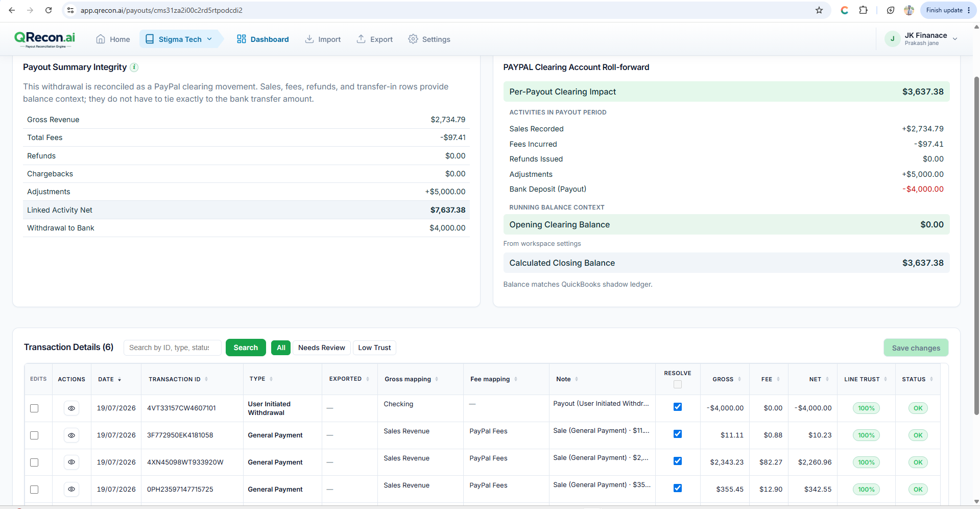Screen dimensions: 980x509
Task: Sort table by Line Trust column
Action: [x=866, y=379]
